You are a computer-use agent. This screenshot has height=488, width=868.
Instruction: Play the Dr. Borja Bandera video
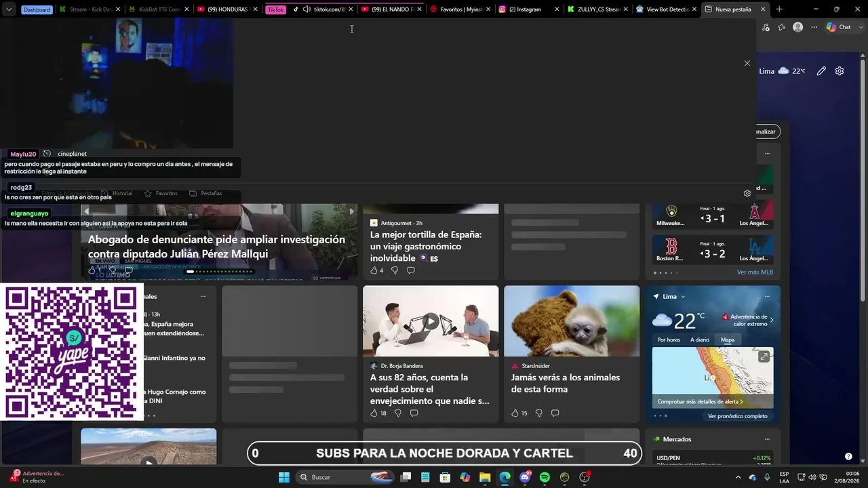[x=431, y=321]
